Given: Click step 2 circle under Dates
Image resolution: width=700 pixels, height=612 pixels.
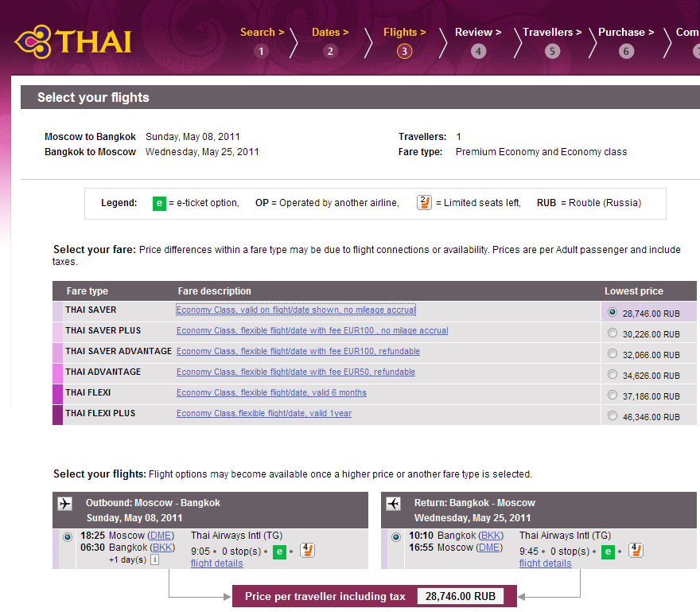Looking at the screenshot, I should click(330, 52).
